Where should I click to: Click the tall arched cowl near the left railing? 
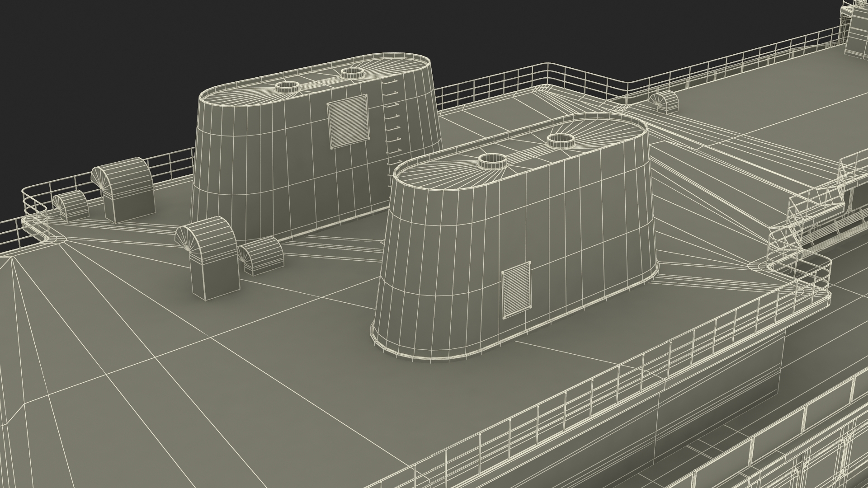pyautogui.click(x=126, y=190)
